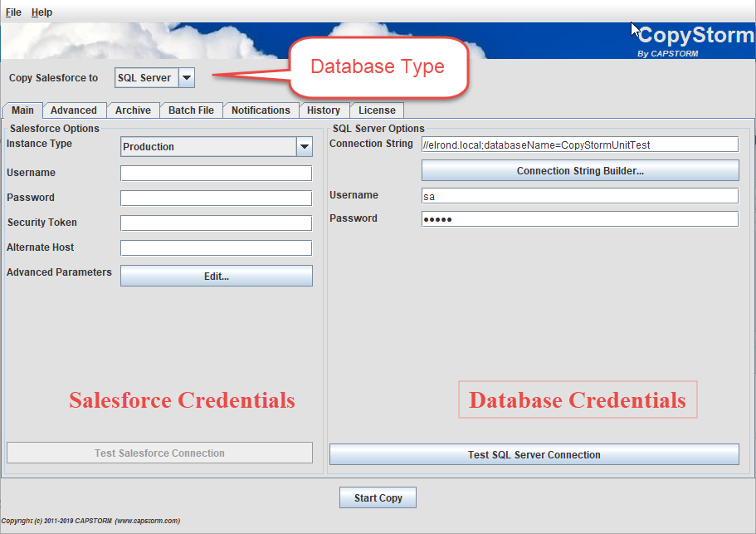
Task: Click the Salesforce Options group title
Action: [55, 129]
